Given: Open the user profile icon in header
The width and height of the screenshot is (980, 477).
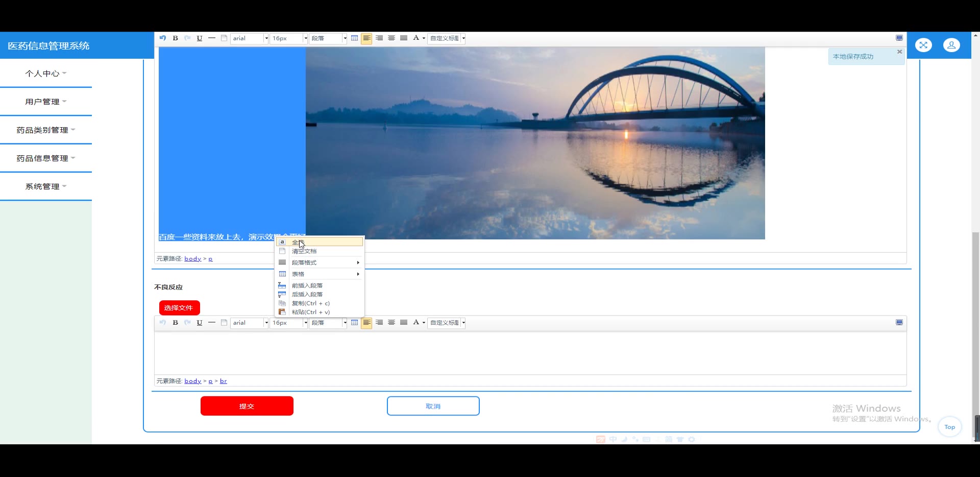Looking at the screenshot, I should pos(951,45).
